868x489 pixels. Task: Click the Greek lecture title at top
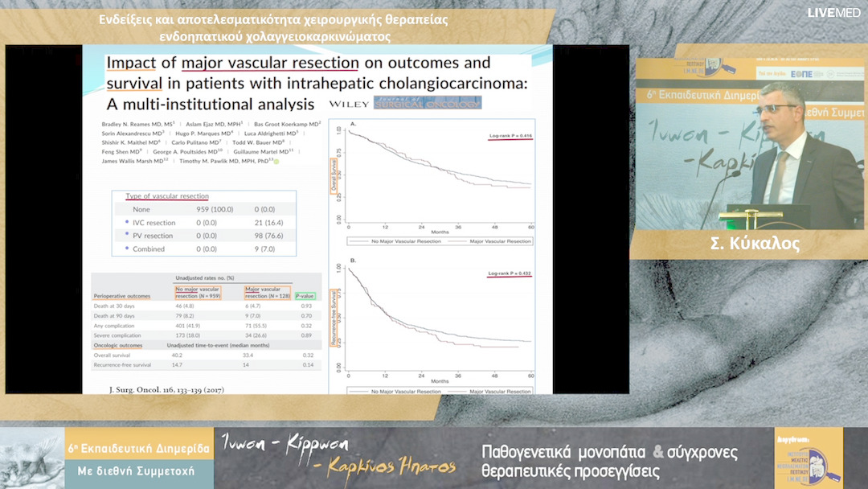click(x=273, y=27)
